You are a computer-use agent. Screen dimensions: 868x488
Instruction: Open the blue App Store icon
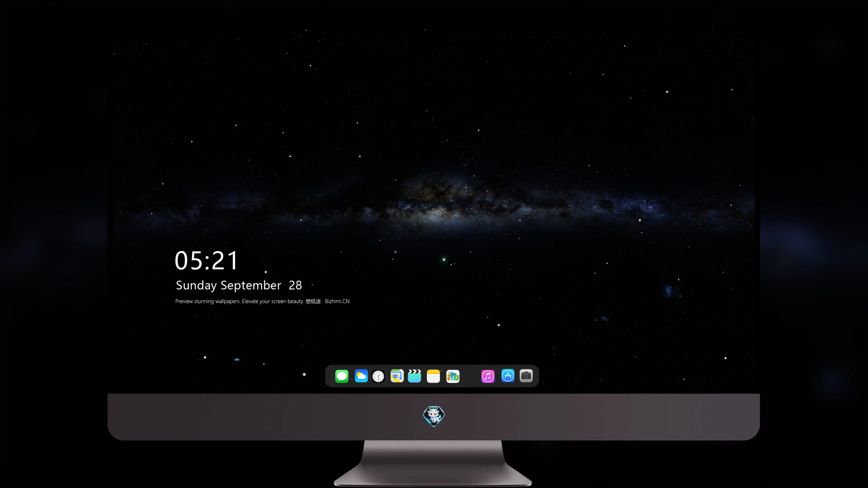pyautogui.click(x=508, y=375)
